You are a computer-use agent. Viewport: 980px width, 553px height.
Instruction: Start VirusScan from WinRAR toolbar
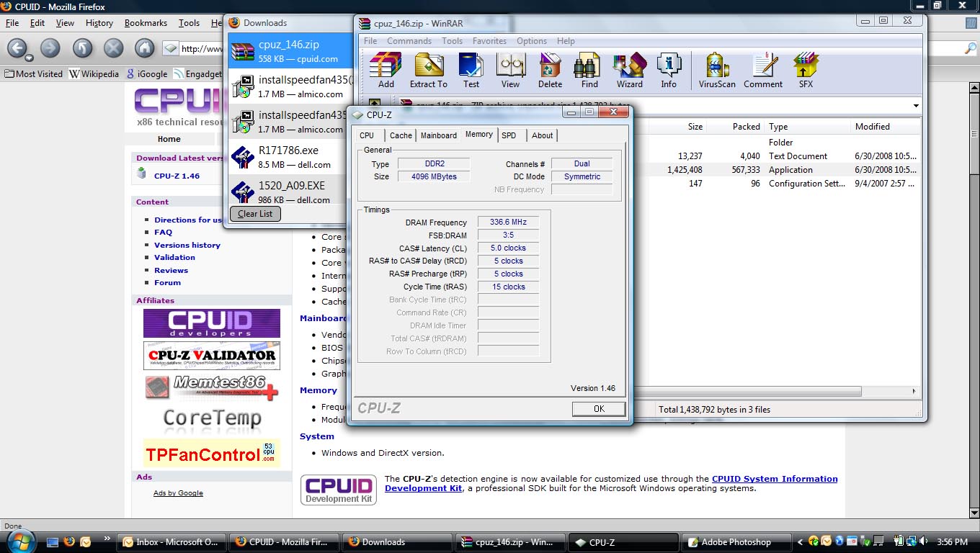(717, 71)
